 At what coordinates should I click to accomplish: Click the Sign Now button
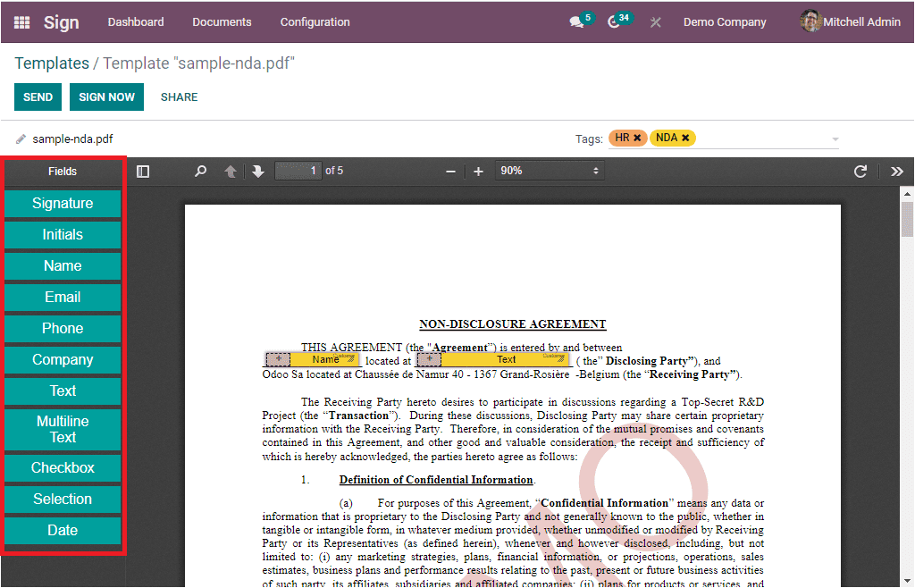(107, 97)
